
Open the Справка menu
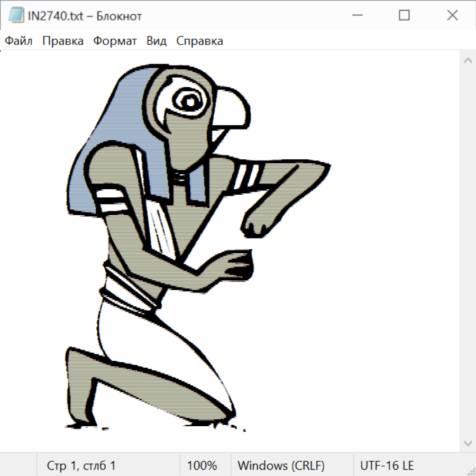(199, 41)
